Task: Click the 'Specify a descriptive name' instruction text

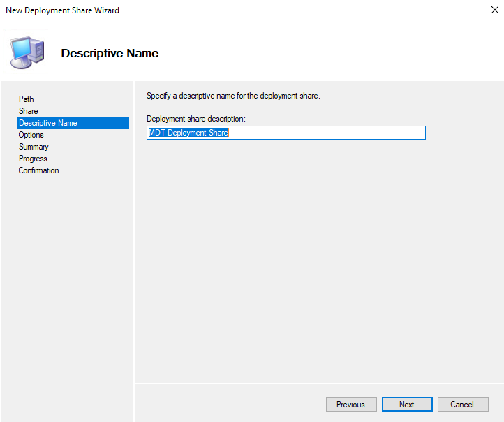Action: pos(233,96)
